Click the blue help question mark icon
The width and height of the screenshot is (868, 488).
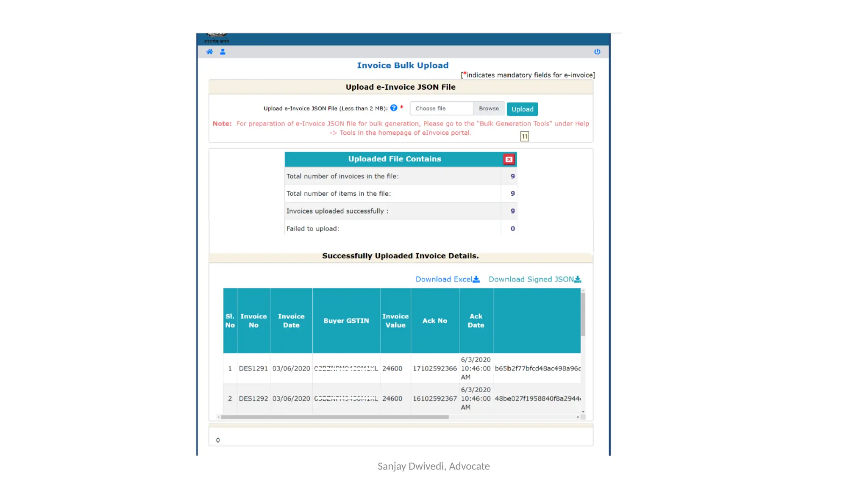pos(394,108)
